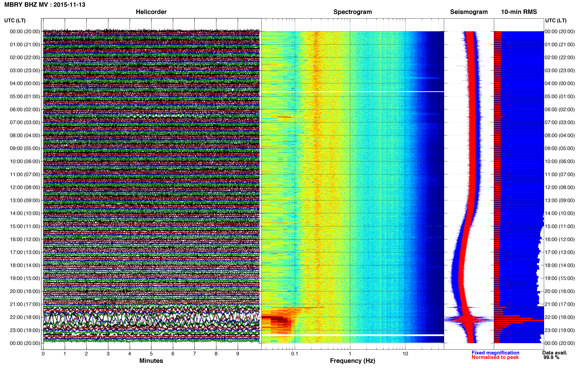Click the "1" frequency axis tick label
The width and height of the screenshot is (588, 368).
pyautogui.click(x=350, y=354)
